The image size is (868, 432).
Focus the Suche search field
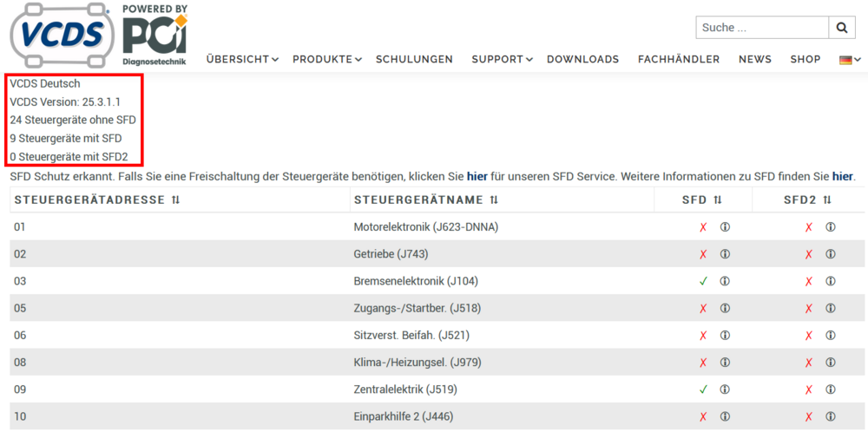pos(762,28)
